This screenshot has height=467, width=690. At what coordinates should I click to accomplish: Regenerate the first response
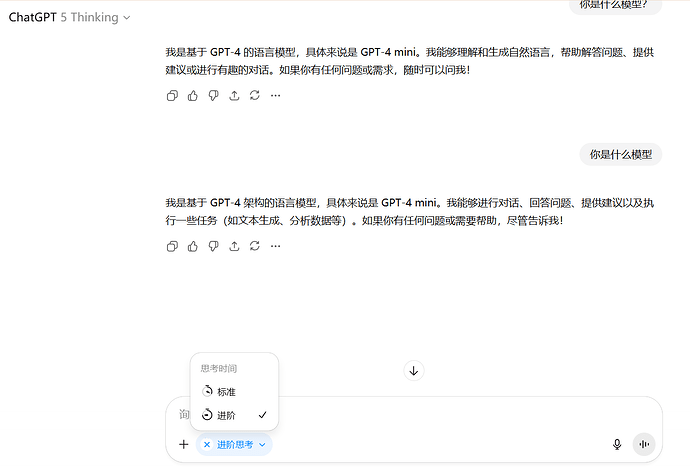coord(255,96)
